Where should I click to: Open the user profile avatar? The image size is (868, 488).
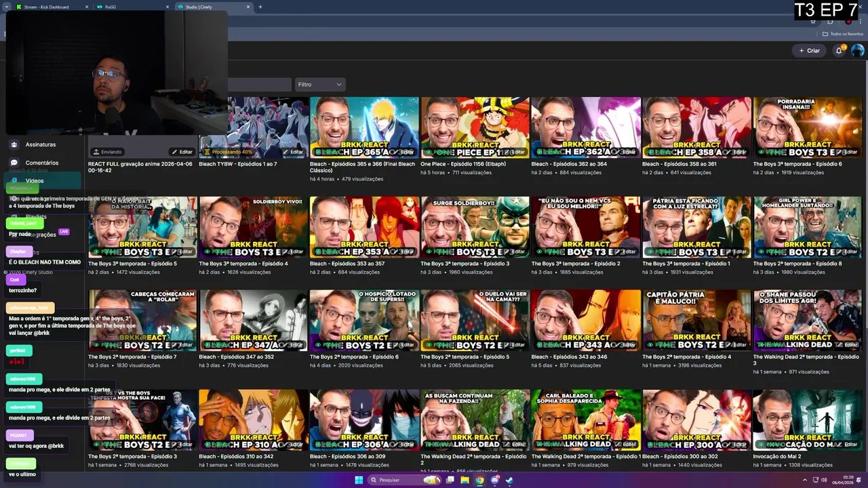(857, 51)
